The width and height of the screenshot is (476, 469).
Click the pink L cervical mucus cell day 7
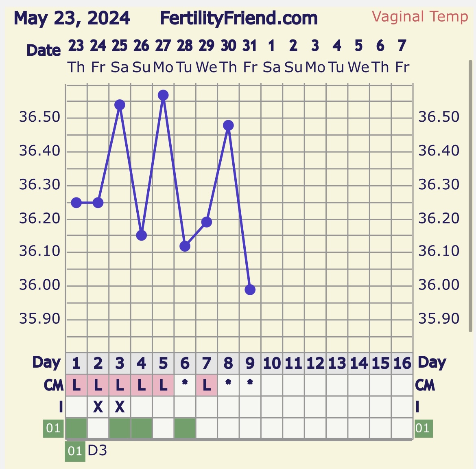(207, 385)
